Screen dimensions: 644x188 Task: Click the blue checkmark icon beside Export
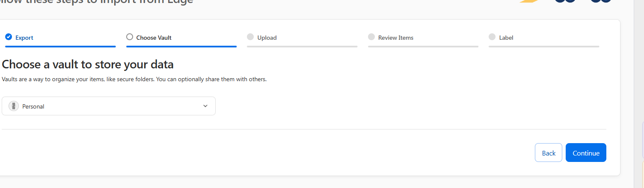[8, 37]
